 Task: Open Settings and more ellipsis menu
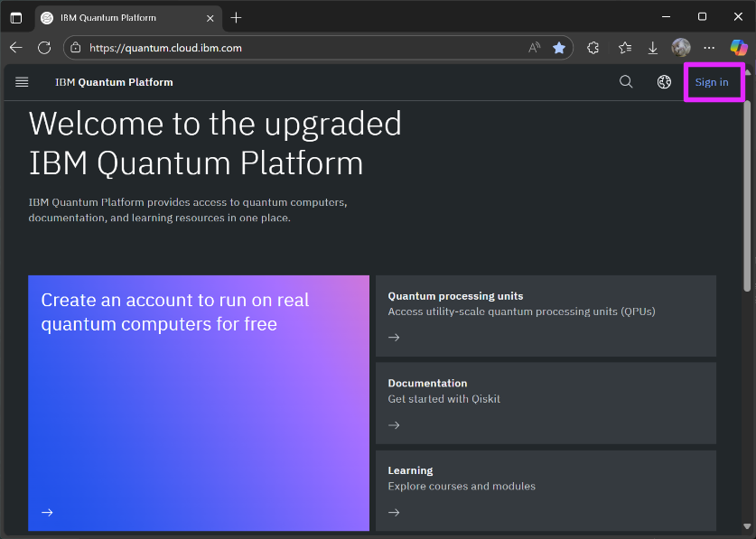pyautogui.click(x=709, y=48)
